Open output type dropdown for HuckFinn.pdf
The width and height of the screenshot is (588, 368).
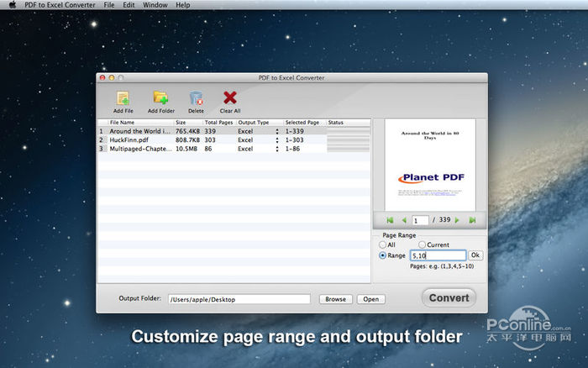[277, 139]
